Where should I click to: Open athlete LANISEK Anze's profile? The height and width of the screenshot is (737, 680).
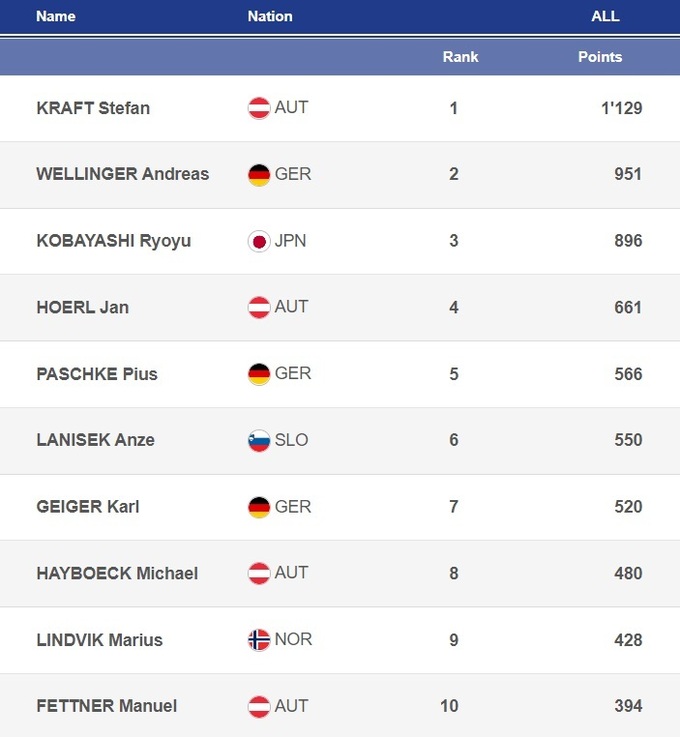pos(95,440)
